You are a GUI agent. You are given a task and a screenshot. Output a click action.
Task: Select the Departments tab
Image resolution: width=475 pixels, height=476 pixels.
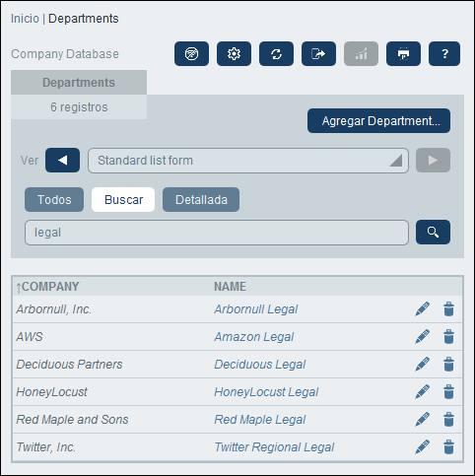(x=79, y=83)
